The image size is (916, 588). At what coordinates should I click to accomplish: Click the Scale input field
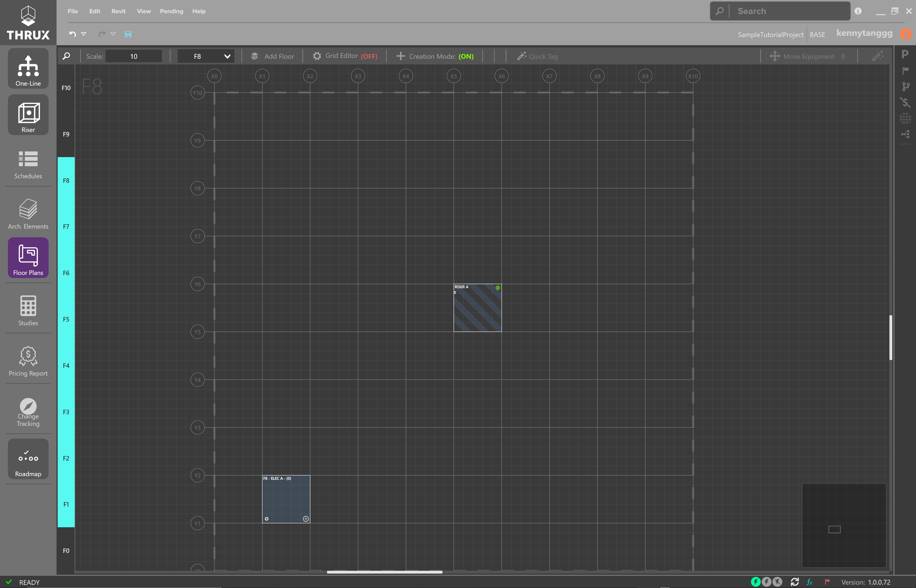(x=134, y=56)
